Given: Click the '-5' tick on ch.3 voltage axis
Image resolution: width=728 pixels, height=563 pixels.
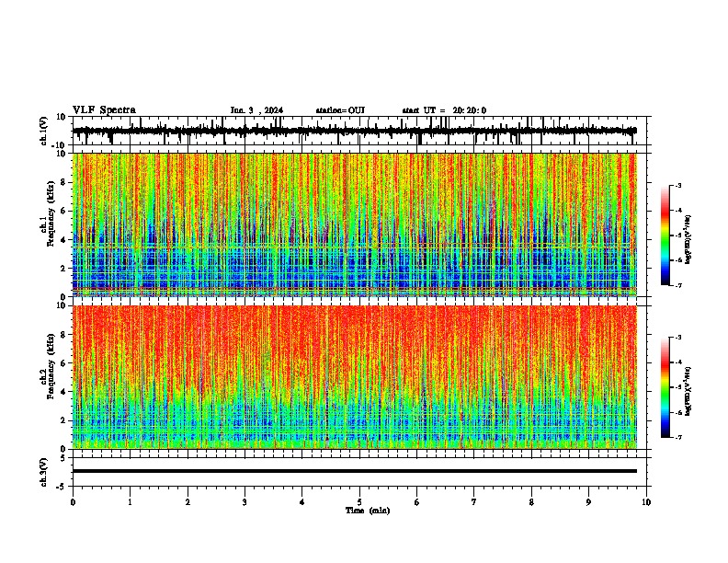Looking at the screenshot, I should click(62, 487).
